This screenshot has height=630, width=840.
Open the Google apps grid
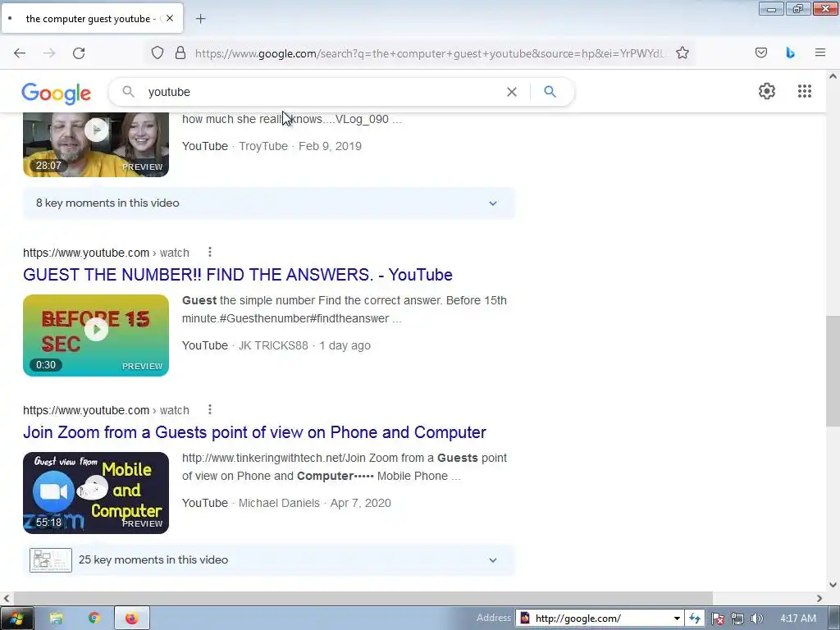805,91
